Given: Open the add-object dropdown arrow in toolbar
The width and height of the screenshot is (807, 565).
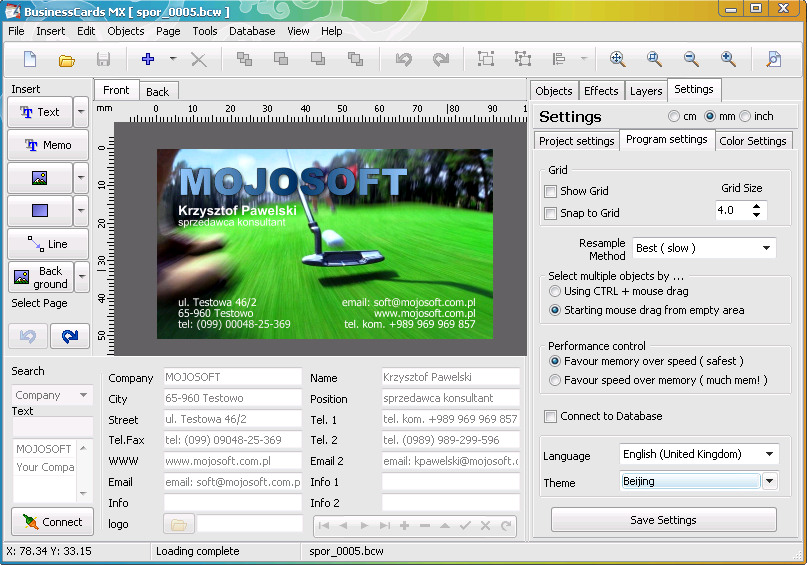Looking at the screenshot, I should 173,59.
